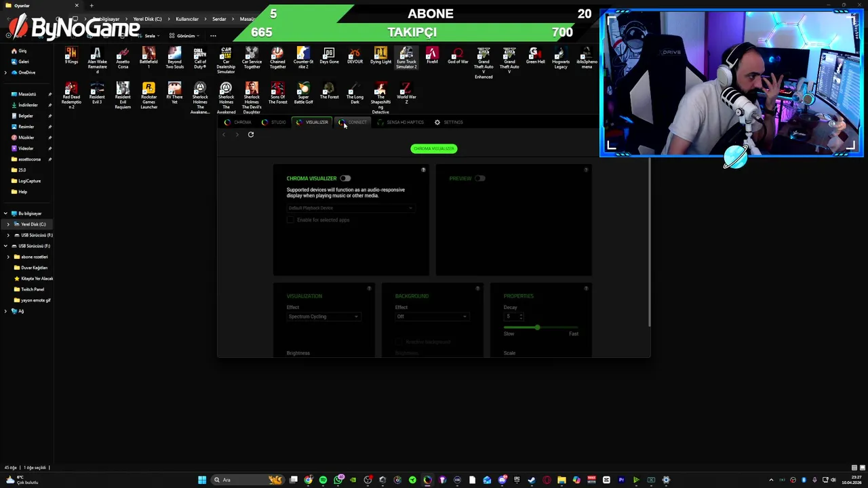Select the Counter-Strike 2 shortcut
The height and width of the screenshot is (488, 868).
tap(303, 58)
